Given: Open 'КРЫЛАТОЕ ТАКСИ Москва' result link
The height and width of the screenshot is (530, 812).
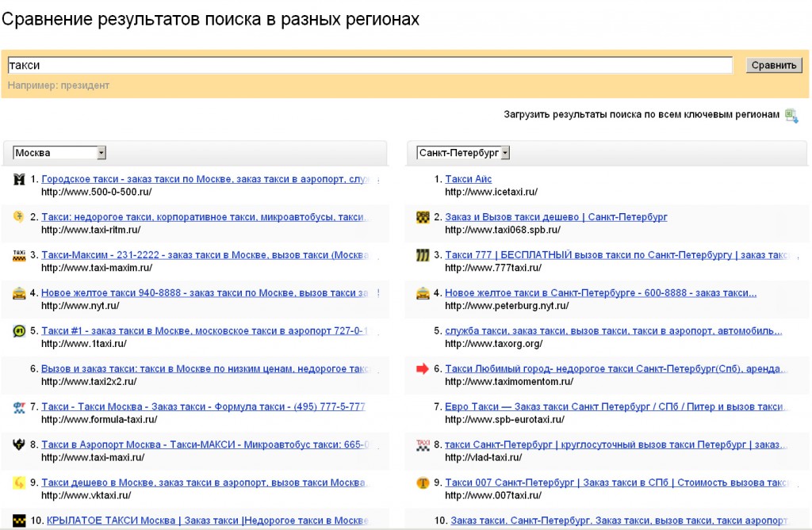Looking at the screenshot, I should click(x=208, y=520).
